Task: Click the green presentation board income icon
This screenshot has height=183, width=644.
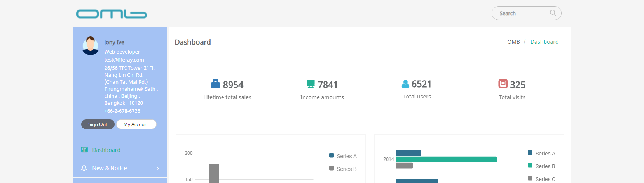Action: coord(311,84)
